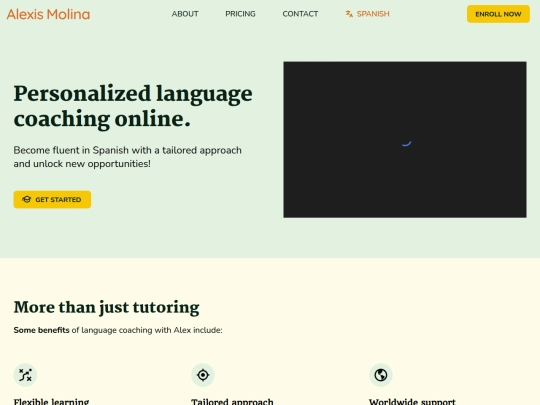The width and height of the screenshot is (540, 405).
Task: Click the 'Worldwide support' title
Action: tap(412, 402)
